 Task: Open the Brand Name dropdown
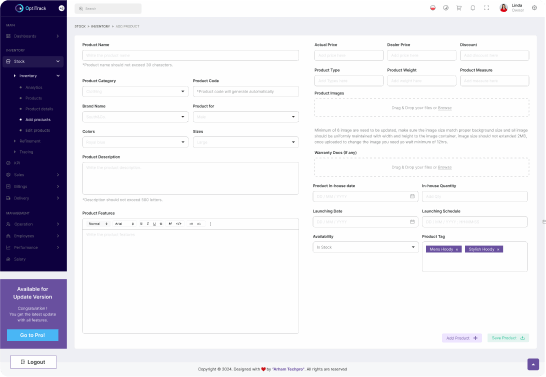[135, 117]
